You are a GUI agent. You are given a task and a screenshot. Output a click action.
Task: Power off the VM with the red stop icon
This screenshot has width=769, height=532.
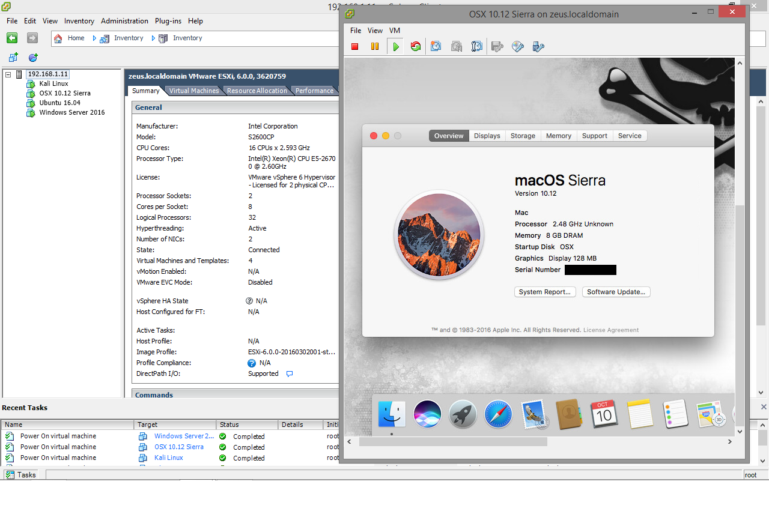click(x=355, y=46)
